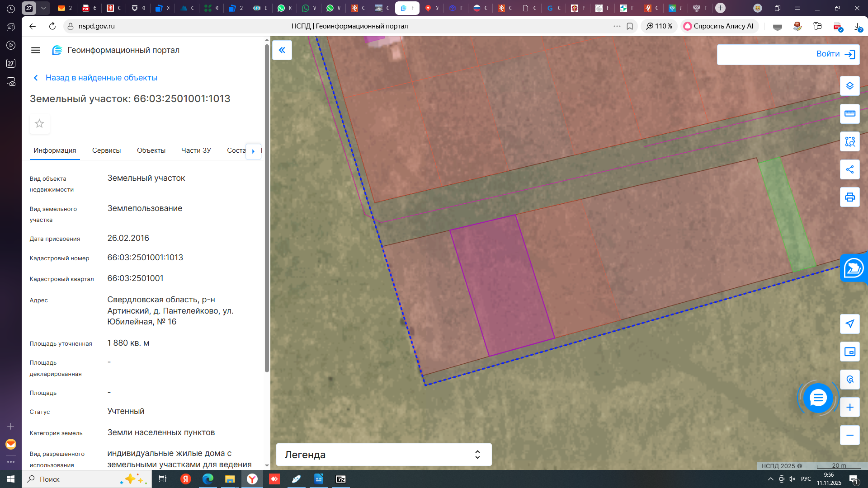Activate the area search selection tool

pyautogui.click(x=849, y=142)
